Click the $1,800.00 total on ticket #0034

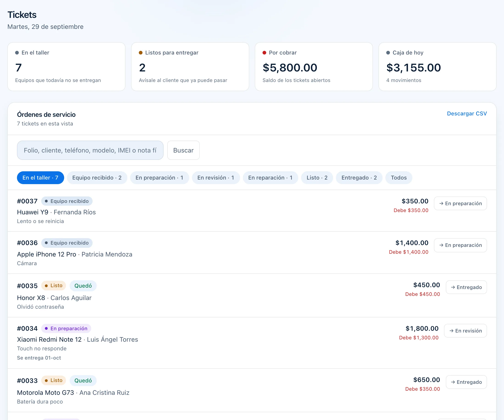coord(422,328)
